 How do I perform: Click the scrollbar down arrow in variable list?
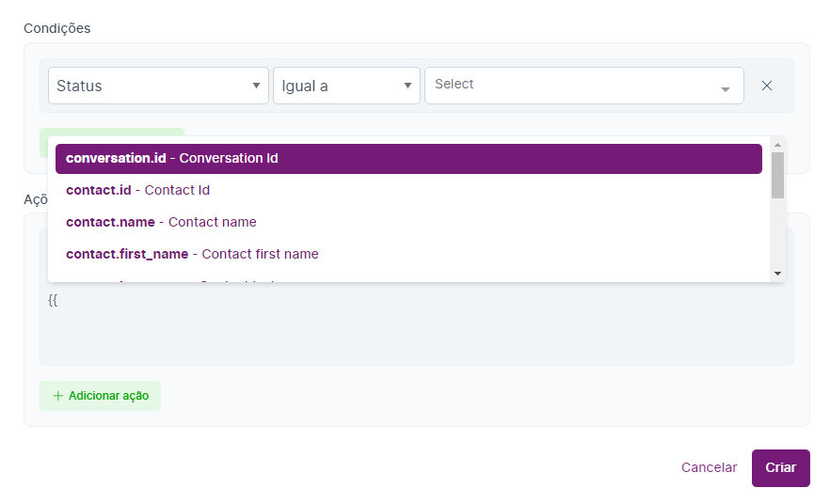click(777, 273)
